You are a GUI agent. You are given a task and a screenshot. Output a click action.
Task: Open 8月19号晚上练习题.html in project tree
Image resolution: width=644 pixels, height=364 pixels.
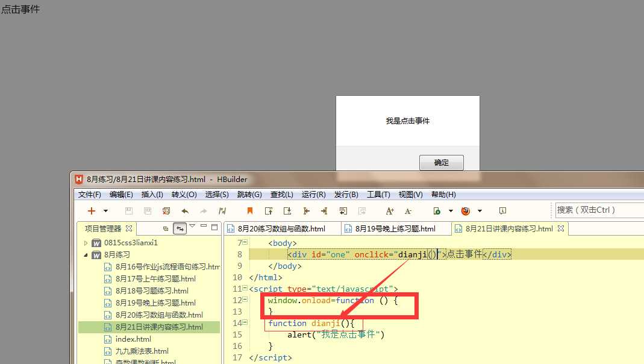155,303
